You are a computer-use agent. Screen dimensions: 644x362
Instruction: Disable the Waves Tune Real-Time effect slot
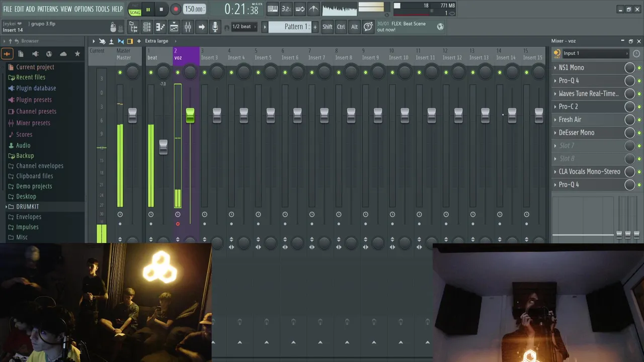639,94
